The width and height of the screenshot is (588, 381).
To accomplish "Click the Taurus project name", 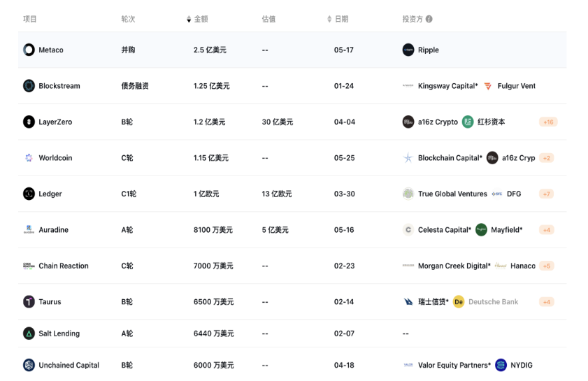I will (x=50, y=302).
